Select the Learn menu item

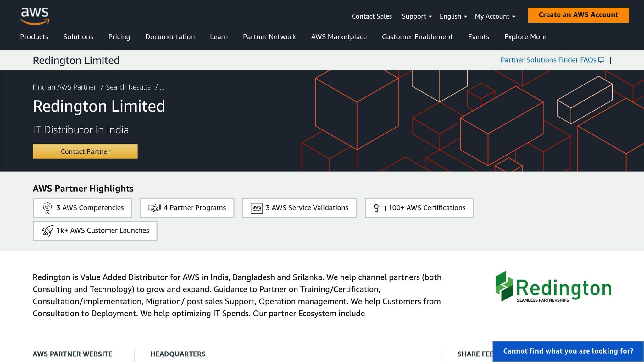[219, 37]
